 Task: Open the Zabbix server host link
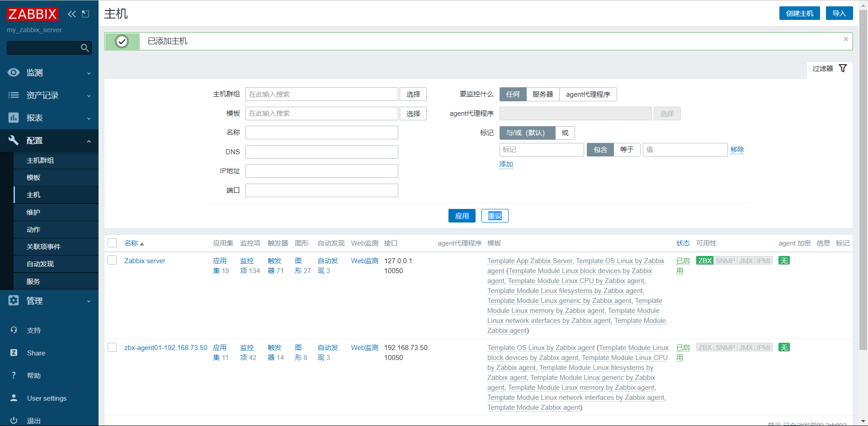click(x=145, y=261)
